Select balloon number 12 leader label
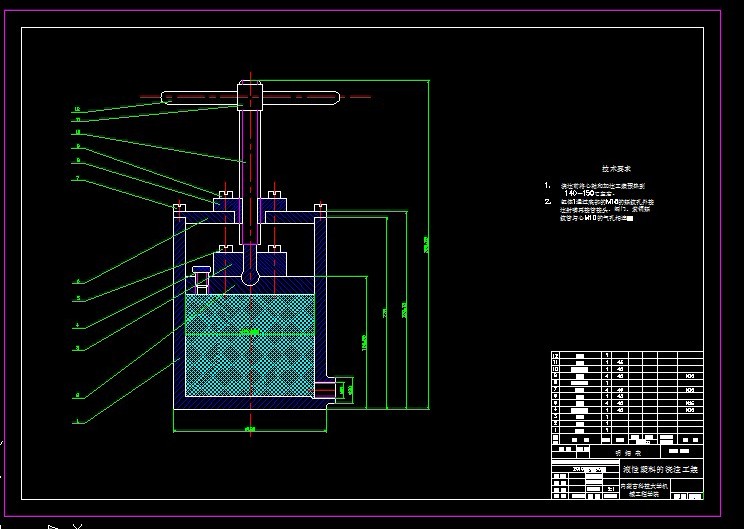This screenshot has width=744, height=529. (77, 109)
